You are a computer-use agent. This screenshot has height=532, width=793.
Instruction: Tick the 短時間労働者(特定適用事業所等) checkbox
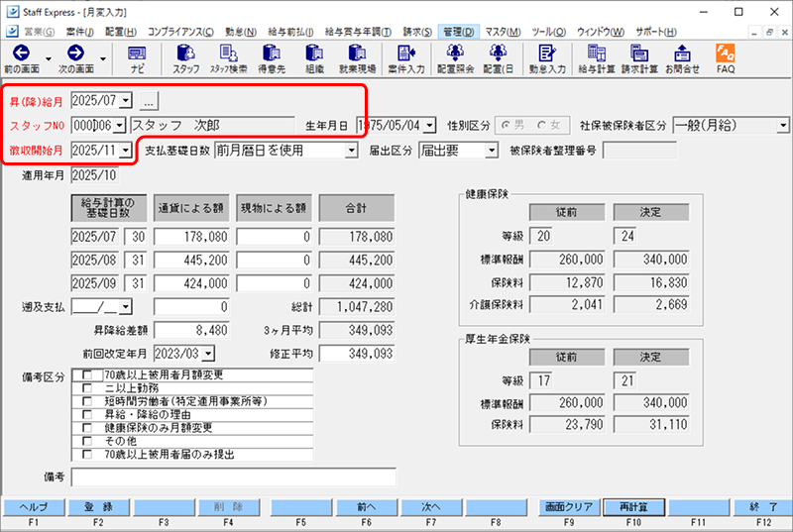coord(87,401)
